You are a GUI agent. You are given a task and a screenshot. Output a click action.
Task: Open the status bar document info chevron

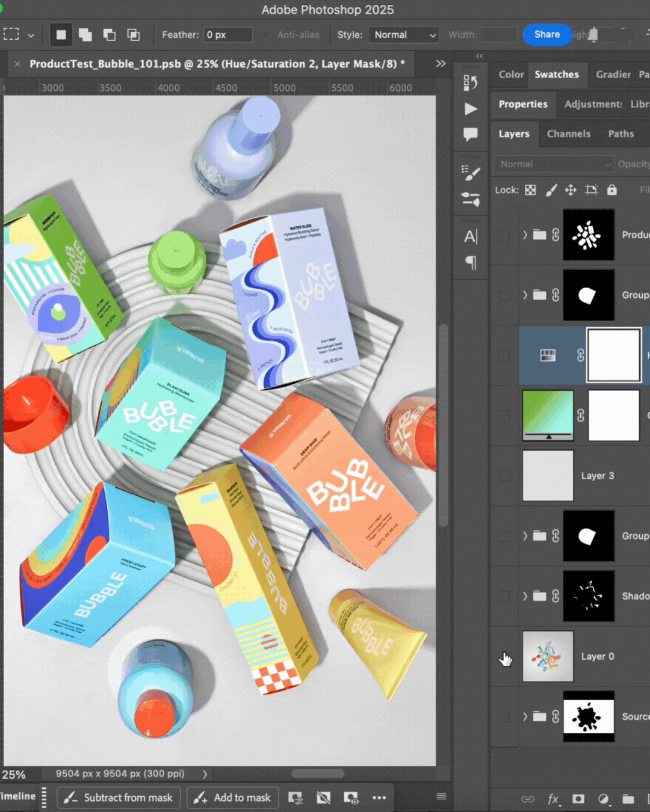(x=205, y=774)
